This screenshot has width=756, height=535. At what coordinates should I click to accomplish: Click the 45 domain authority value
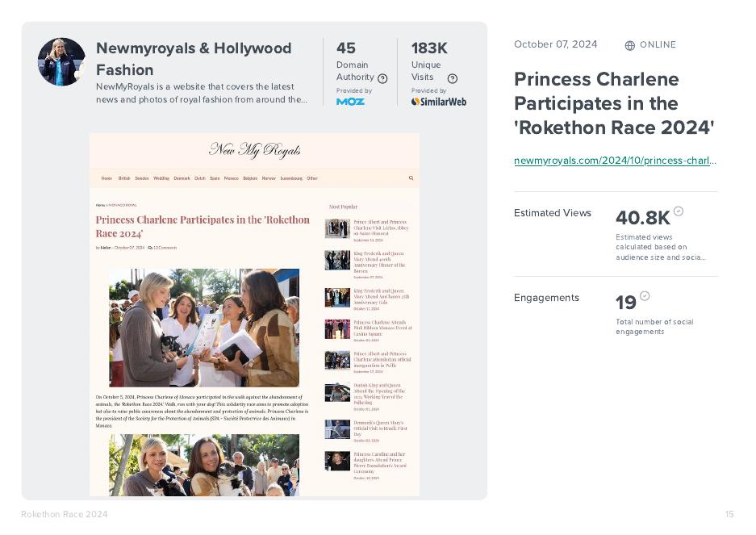point(345,48)
